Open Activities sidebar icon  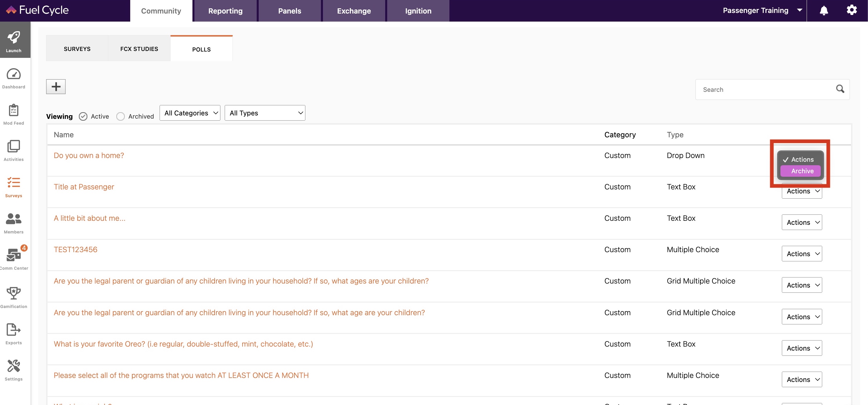click(14, 147)
